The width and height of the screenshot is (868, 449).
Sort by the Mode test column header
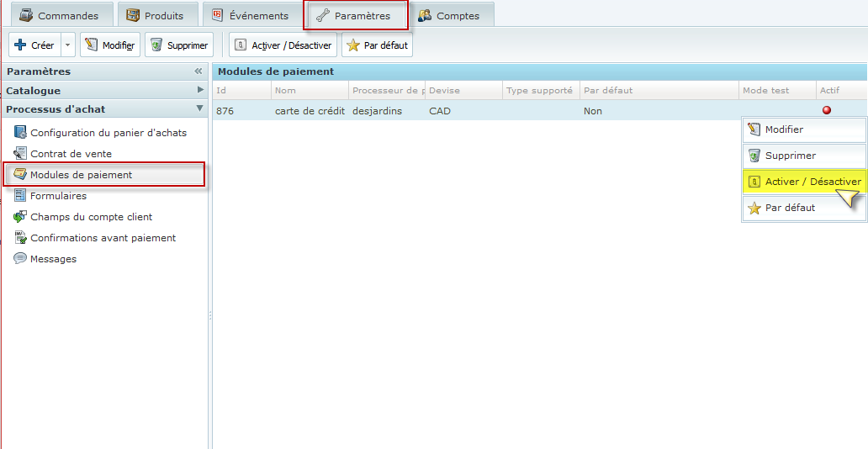coord(777,90)
